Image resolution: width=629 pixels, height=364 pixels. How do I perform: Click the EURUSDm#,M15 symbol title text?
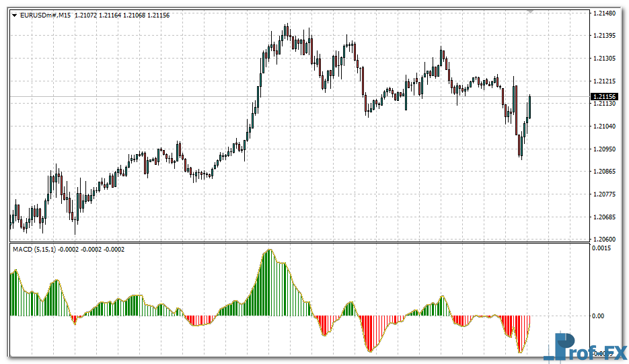(45, 15)
